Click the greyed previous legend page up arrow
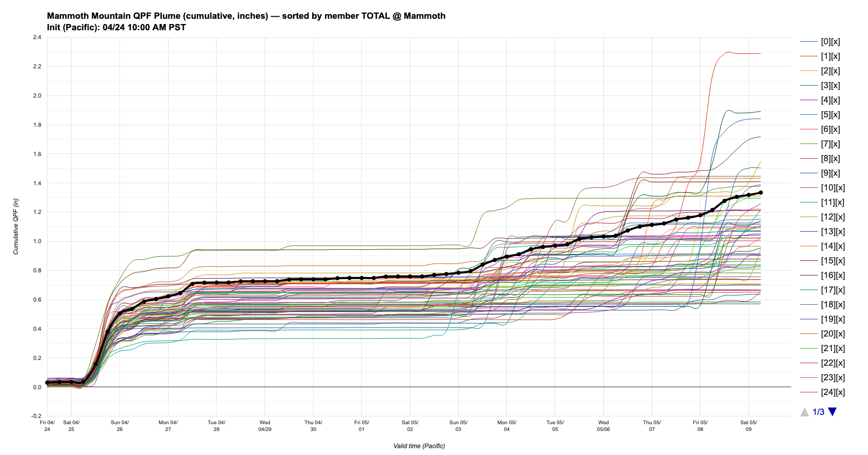 tap(804, 412)
